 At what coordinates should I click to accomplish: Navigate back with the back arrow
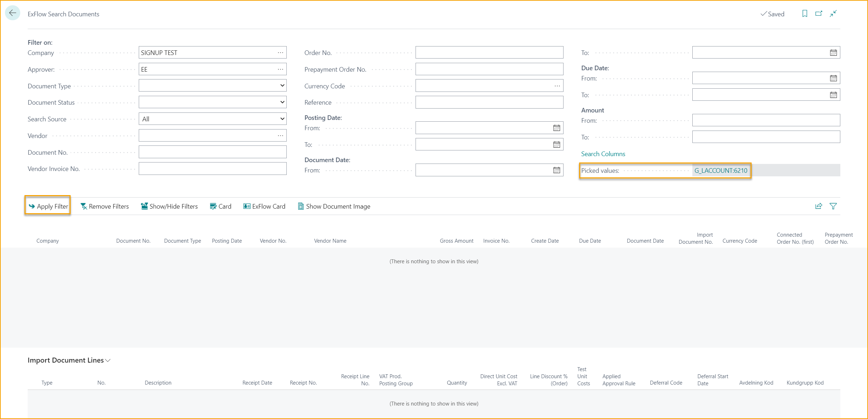tap(13, 13)
